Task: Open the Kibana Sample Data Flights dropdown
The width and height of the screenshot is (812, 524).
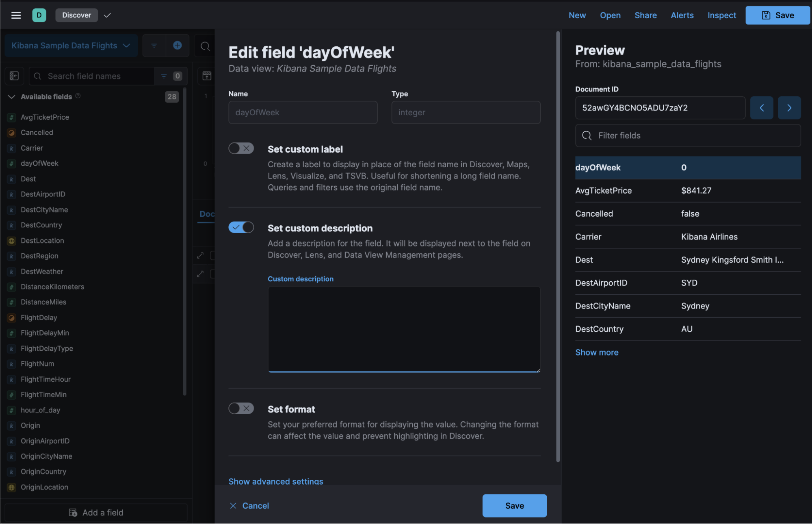Action: (71, 45)
